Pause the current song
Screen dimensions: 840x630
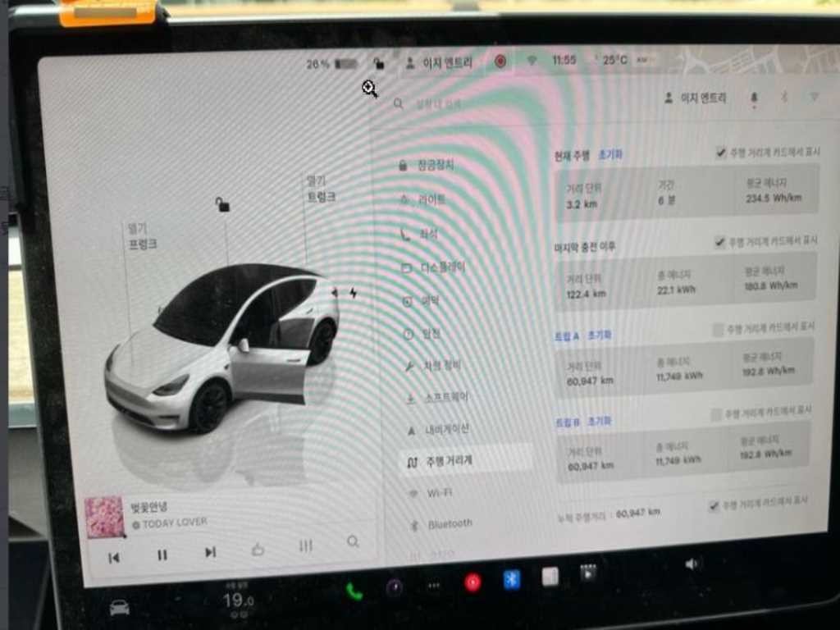(x=162, y=555)
